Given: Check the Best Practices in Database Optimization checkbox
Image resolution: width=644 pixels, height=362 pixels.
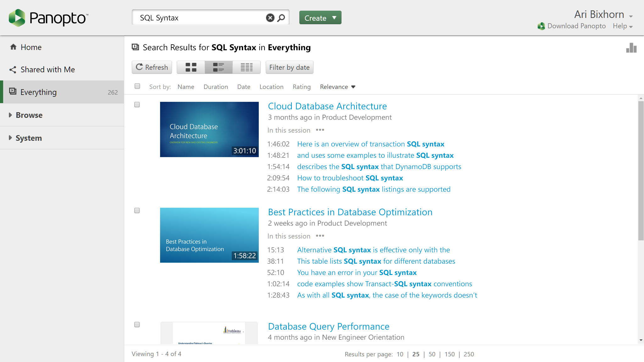Looking at the screenshot, I should coord(137,211).
